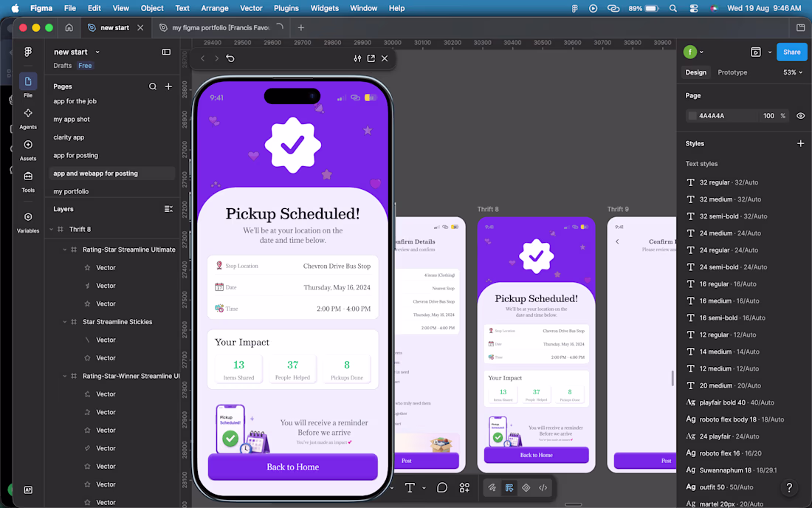Open a new tab with plus

coord(301,27)
